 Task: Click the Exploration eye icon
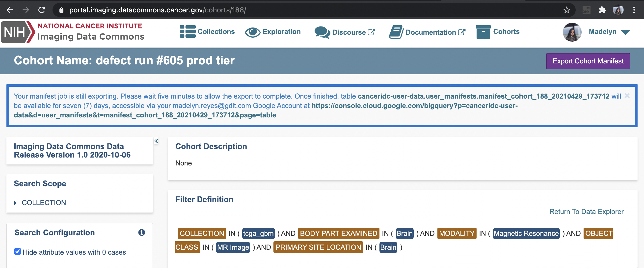(x=252, y=32)
